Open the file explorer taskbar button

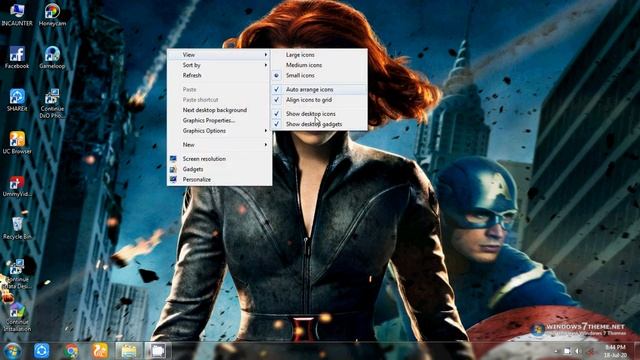click(x=129, y=351)
